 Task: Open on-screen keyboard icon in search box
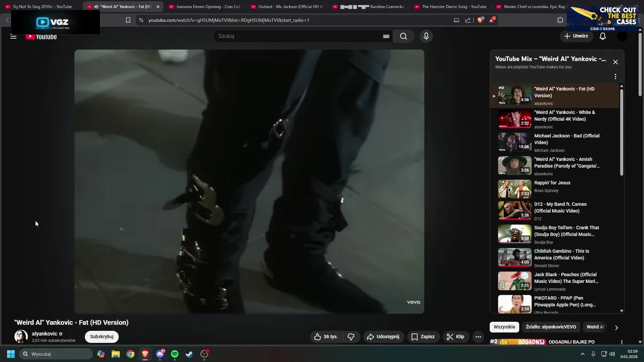(x=386, y=36)
